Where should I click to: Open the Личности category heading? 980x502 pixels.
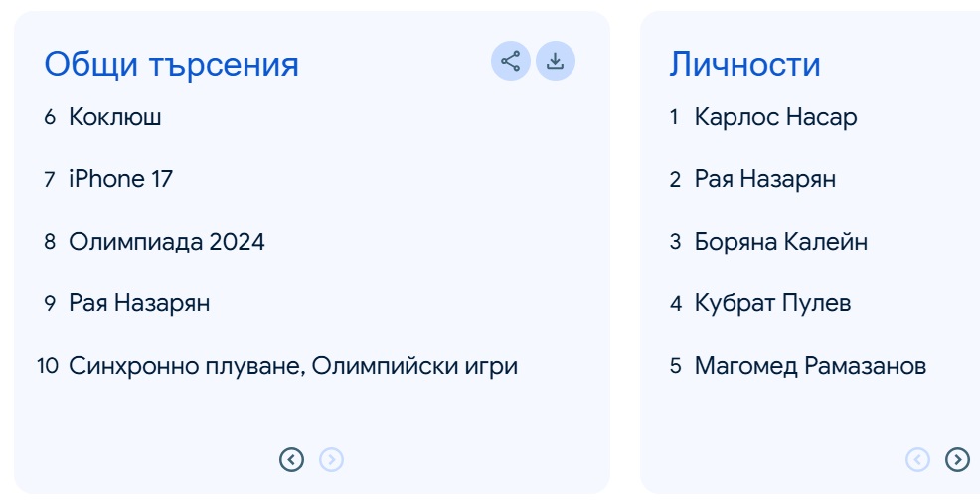click(x=744, y=64)
